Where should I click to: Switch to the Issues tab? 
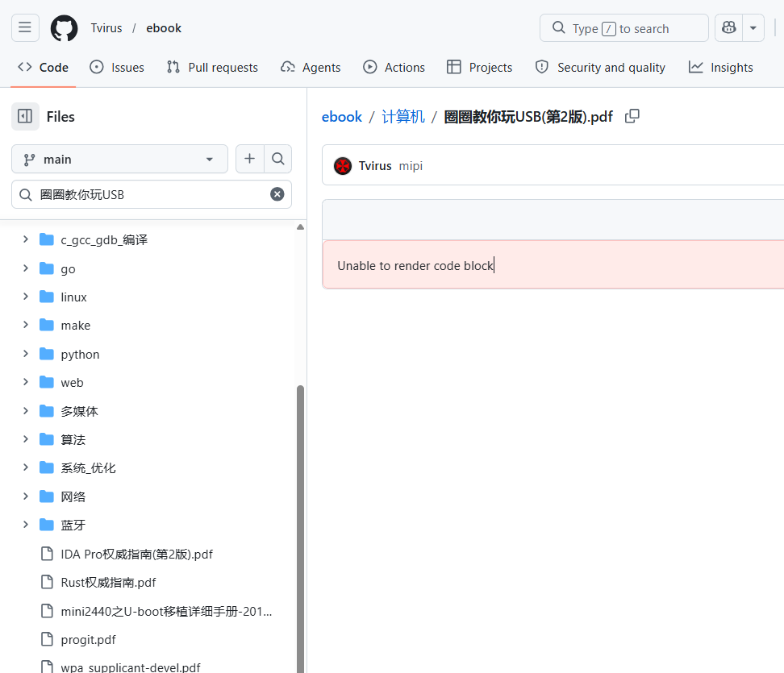coord(117,68)
